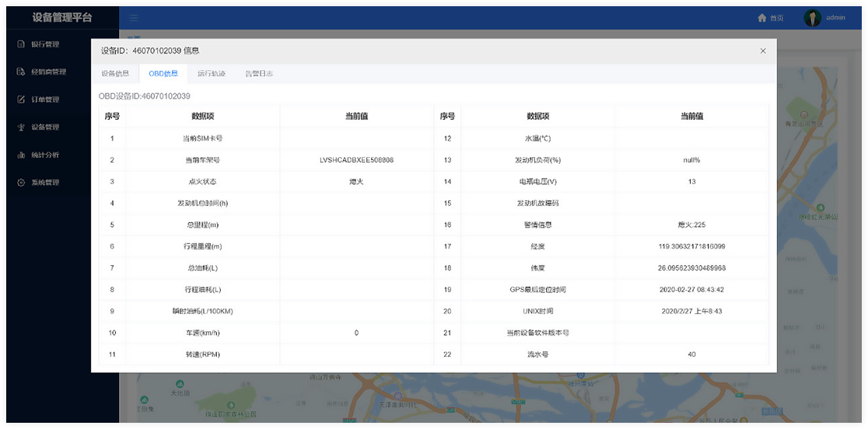Click VIN value LVSHCADBXEE508808
Screen dimensions: 868x429
point(356,160)
